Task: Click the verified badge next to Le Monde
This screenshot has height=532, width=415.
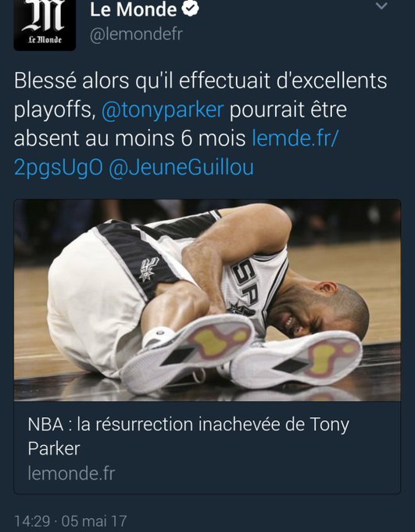Action: (x=190, y=9)
